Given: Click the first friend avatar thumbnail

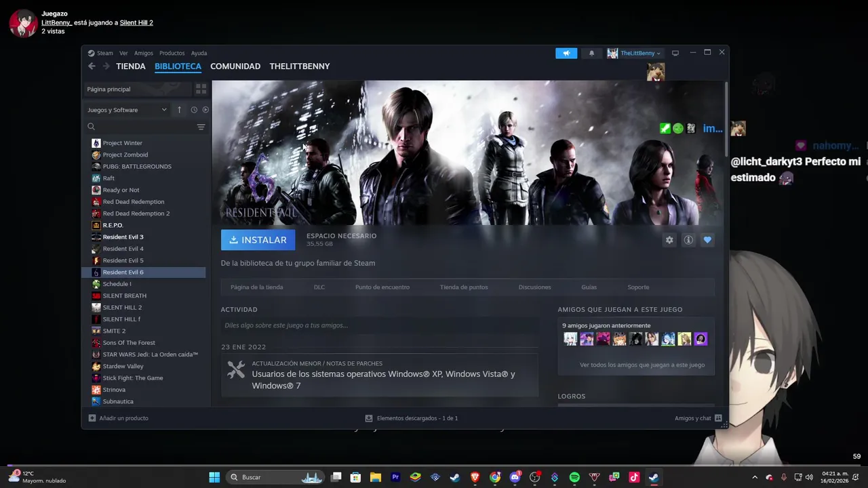Looking at the screenshot, I should [570, 339].
